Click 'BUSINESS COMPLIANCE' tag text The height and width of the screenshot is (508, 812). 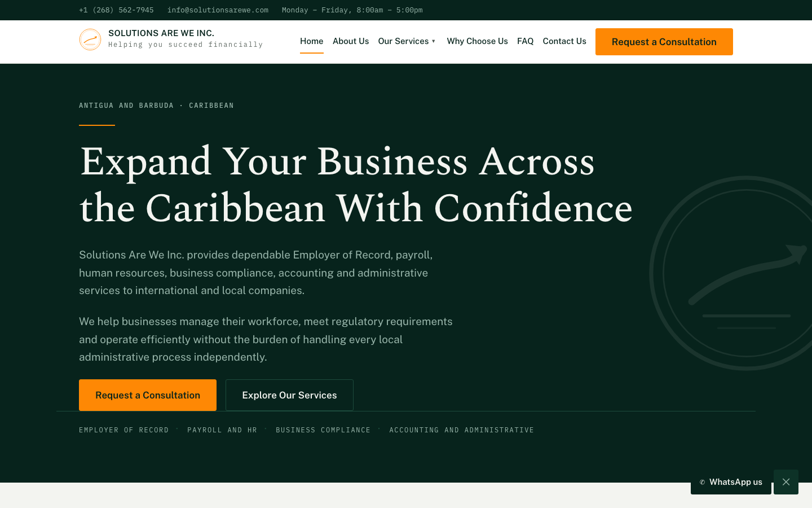point(323,430)
